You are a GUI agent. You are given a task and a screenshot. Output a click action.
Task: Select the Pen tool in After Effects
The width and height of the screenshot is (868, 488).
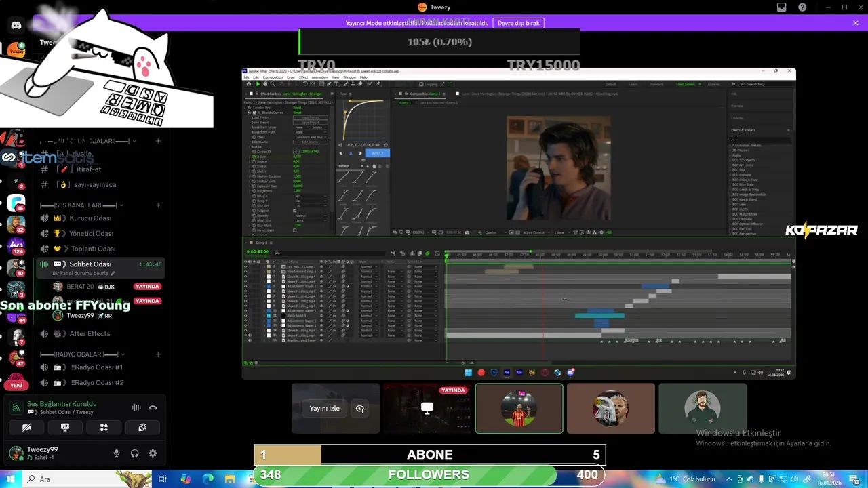[x=329, y=84]
